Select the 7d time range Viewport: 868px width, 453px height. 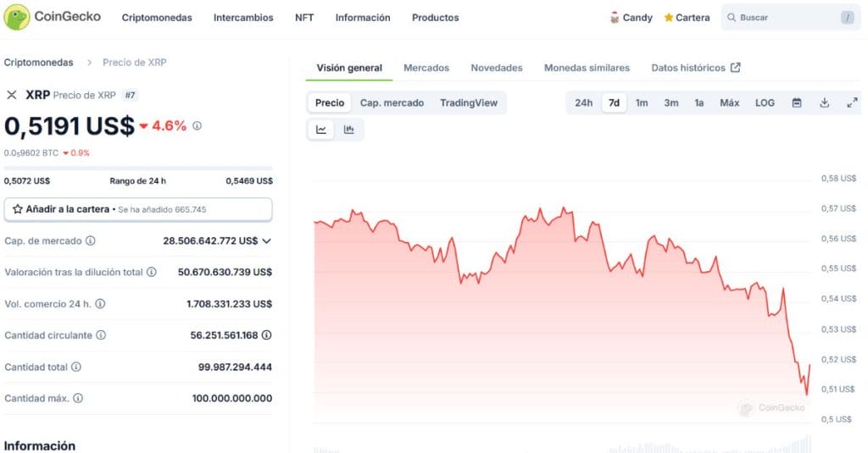[x=614, y=103]
